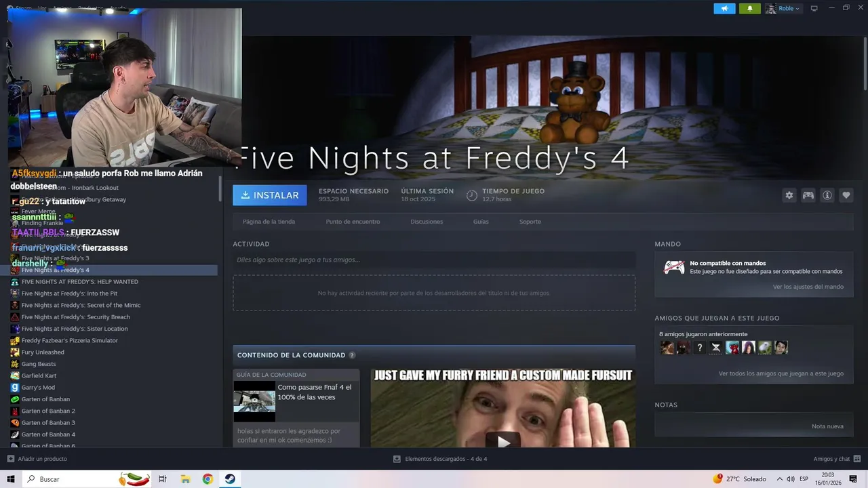Select the question mark friend avatar

(x=700, y=348)
